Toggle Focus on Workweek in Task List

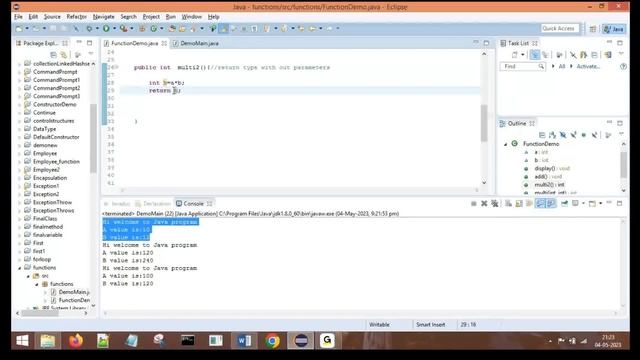click(x=560, y=55)
